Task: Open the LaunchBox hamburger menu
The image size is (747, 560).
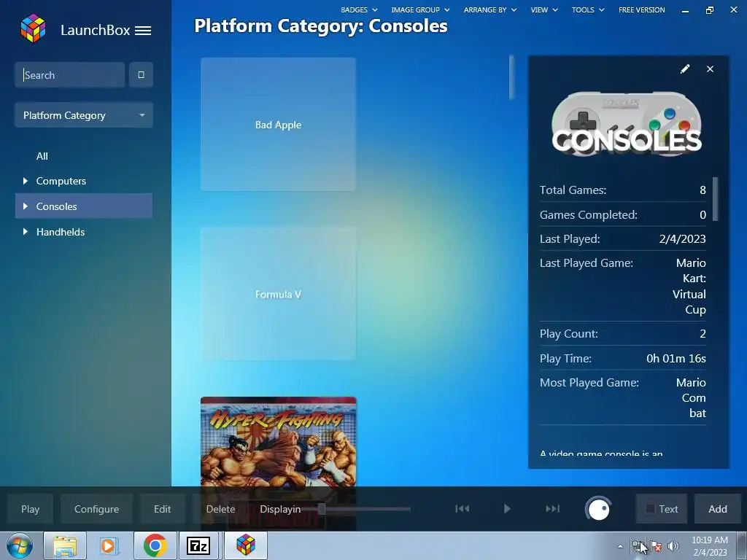Action: pos(143,31)
